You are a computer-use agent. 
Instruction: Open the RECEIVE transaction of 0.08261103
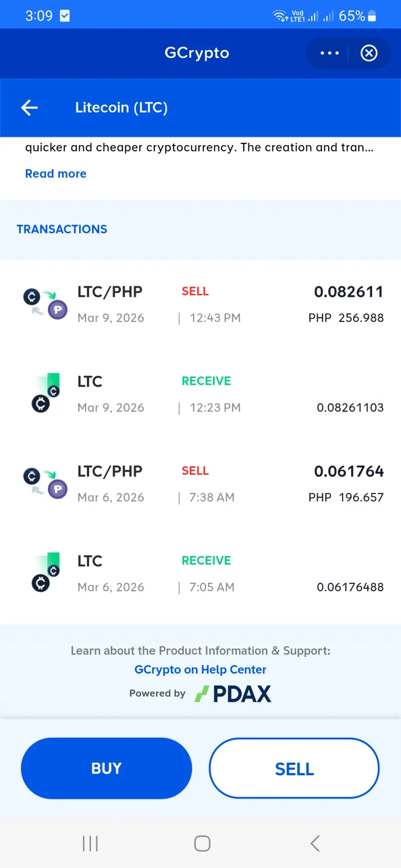pyautogui.click(x=200, y=394)
